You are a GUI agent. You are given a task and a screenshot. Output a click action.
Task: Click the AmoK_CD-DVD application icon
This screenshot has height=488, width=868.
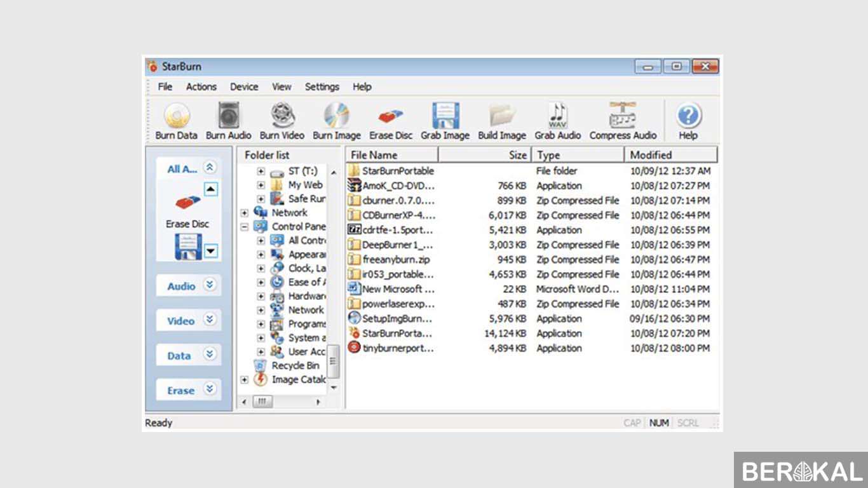click(x=354, y=186)
